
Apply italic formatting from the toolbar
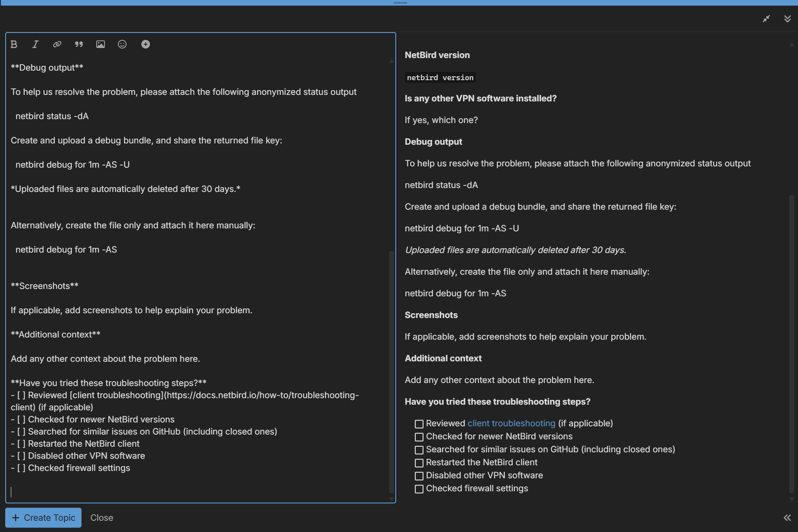36,44
